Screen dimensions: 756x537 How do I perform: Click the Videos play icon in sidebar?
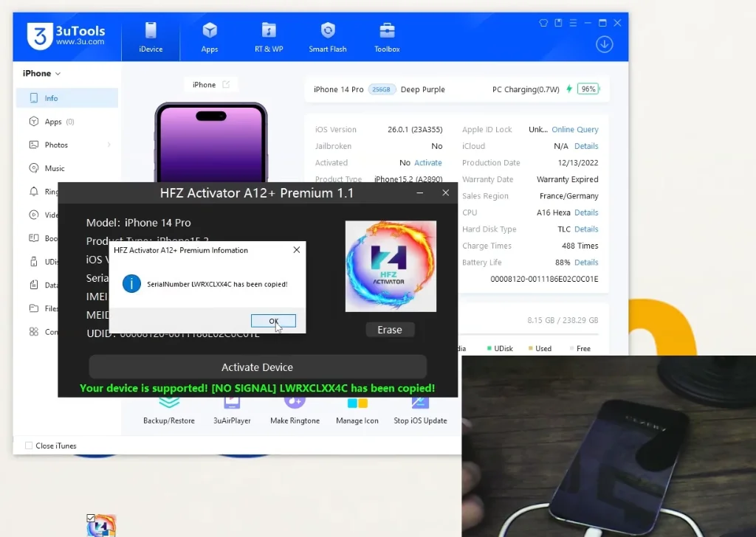click(34, 215)
